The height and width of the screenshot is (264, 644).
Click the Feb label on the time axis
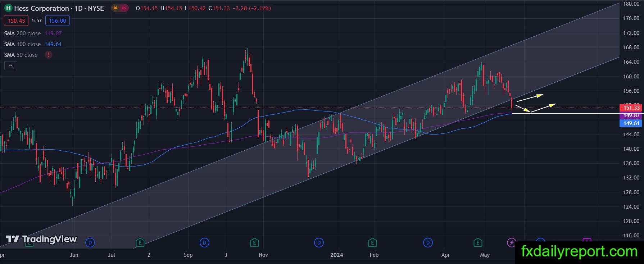[374, 255]
